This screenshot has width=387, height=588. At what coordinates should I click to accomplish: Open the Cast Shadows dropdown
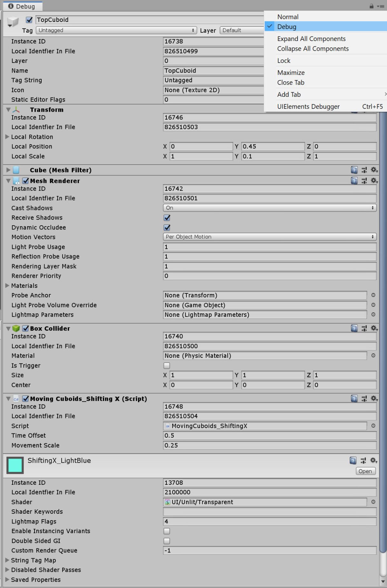pyautogui.click(x=270, y=208)
